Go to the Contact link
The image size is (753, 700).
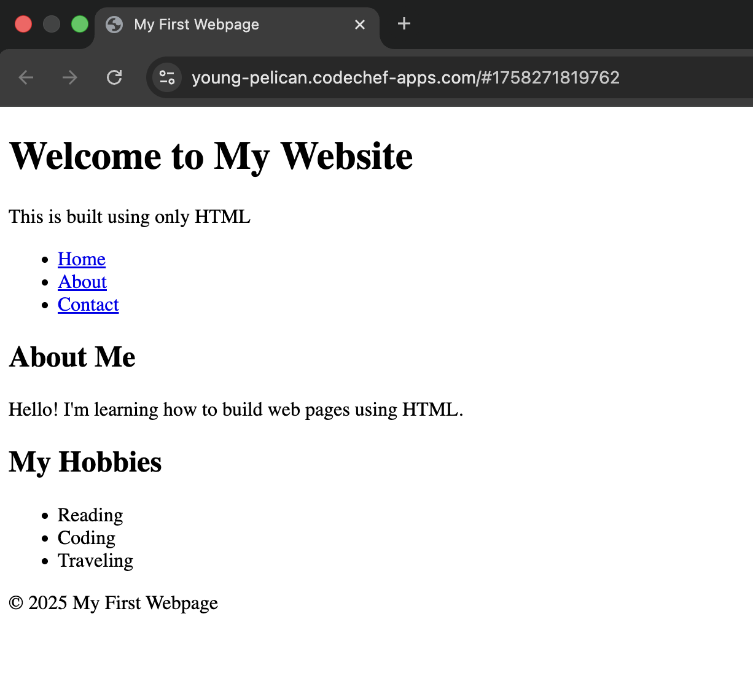tap(88, 305)
